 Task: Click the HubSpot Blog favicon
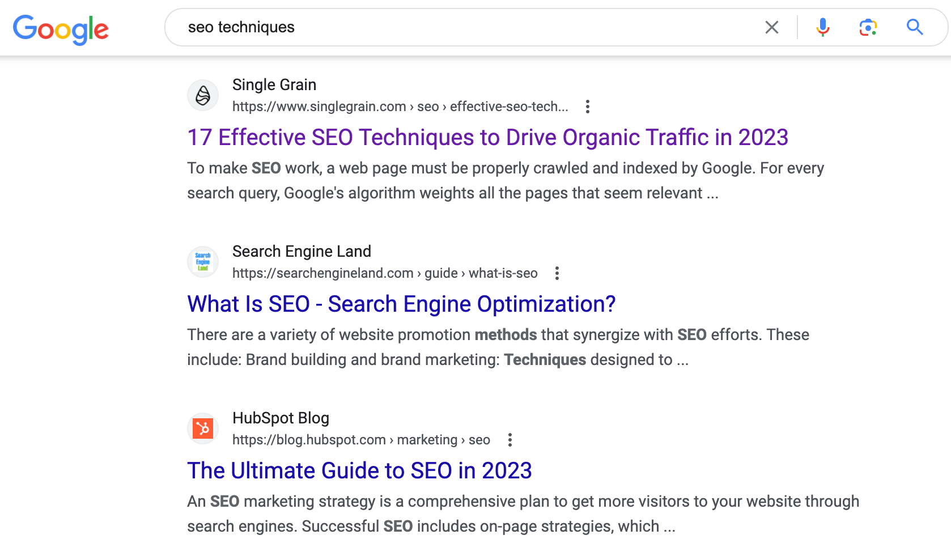click(203, 429)
